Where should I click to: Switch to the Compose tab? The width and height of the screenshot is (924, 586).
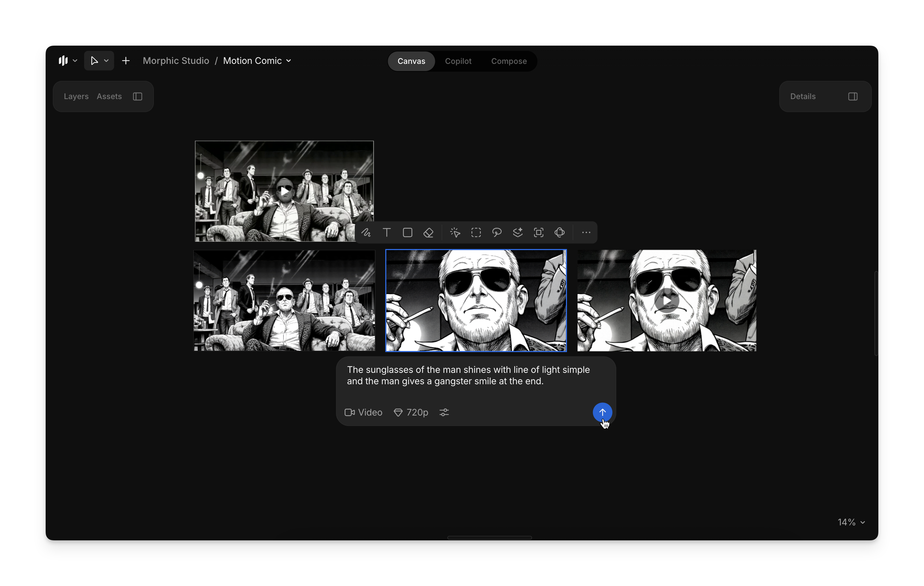[x=509, y=61]
